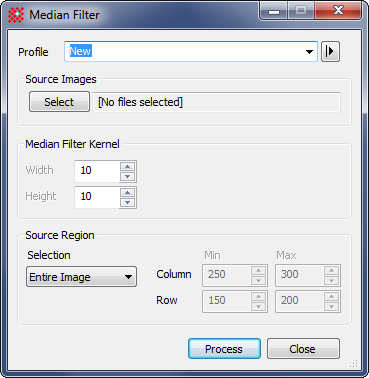Expand the Profile dropdown list
Viewport: 369px width, 378px height.
tap(309, 52)
